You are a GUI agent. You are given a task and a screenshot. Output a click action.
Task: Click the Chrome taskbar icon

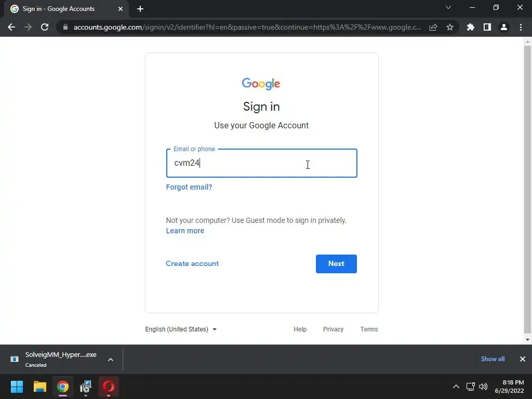click(63, 387)
